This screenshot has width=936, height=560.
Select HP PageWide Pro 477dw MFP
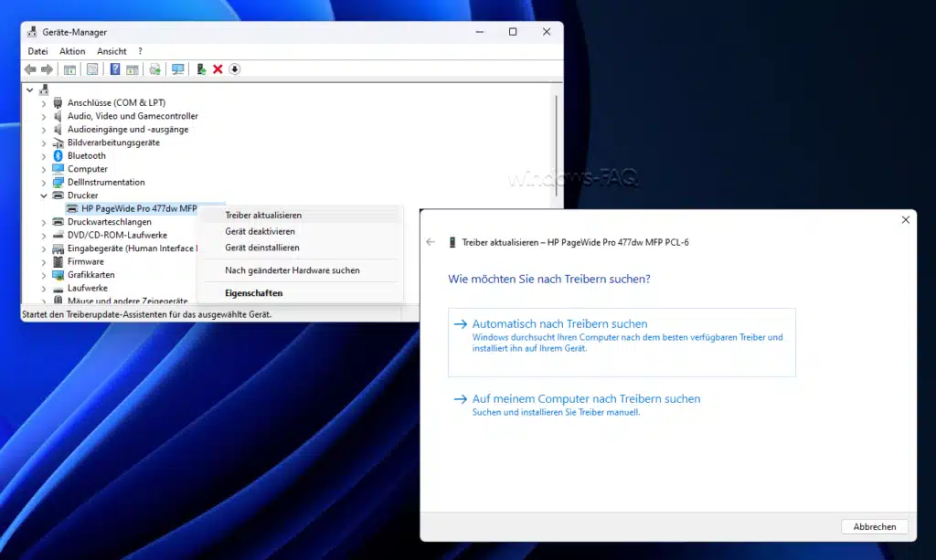point(139,208)
